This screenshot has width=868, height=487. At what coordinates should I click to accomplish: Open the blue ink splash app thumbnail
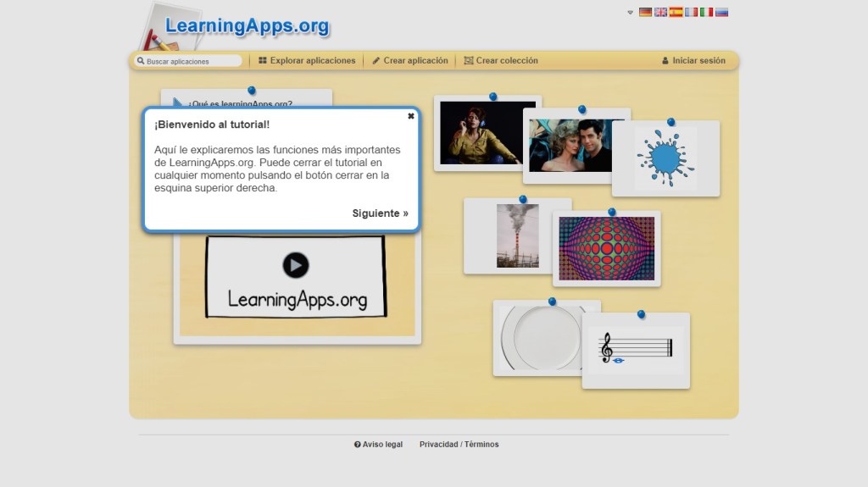tap(665, 158)
